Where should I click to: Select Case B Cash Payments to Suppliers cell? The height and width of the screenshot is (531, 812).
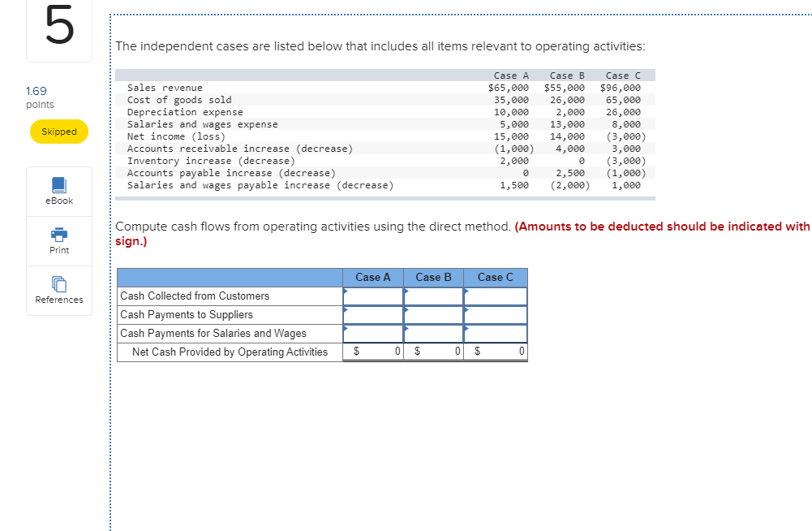point(433,315)
